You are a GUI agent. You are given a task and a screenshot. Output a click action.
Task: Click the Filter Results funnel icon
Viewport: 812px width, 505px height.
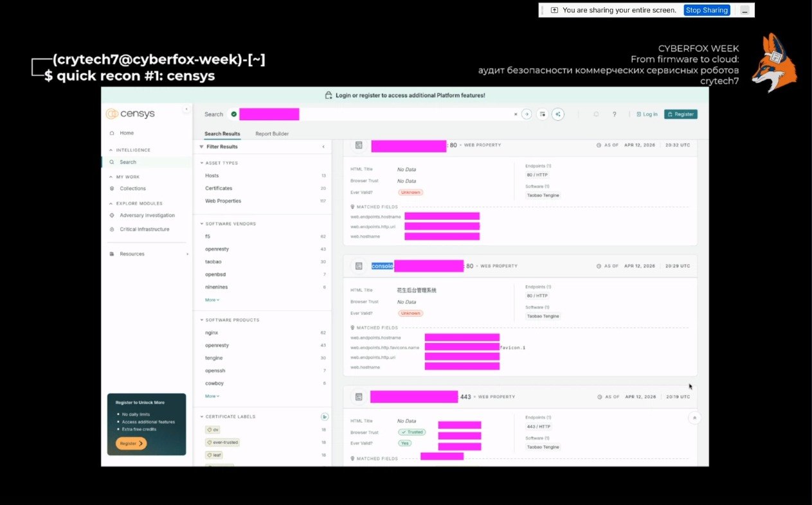click(x=201, y=147)
